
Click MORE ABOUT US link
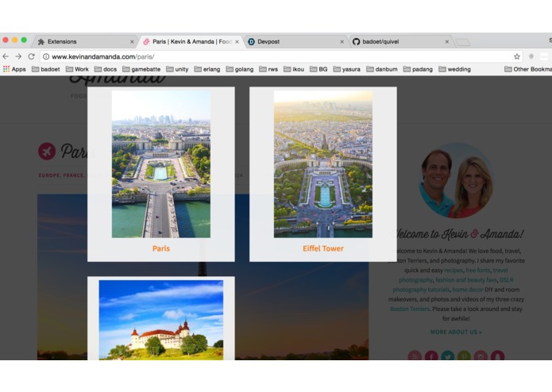click(x=456, y=332)
